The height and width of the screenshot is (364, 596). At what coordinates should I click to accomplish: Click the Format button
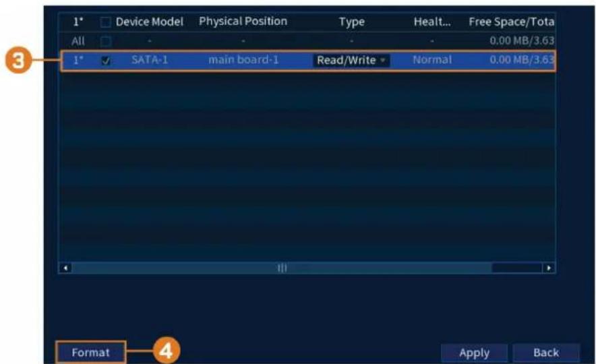point(90,353)
